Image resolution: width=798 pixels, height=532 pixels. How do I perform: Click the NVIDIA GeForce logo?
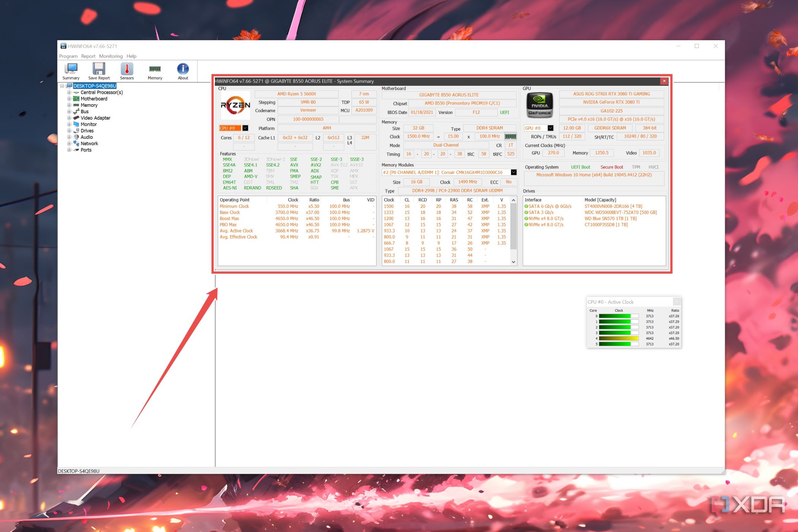point(540,105)
